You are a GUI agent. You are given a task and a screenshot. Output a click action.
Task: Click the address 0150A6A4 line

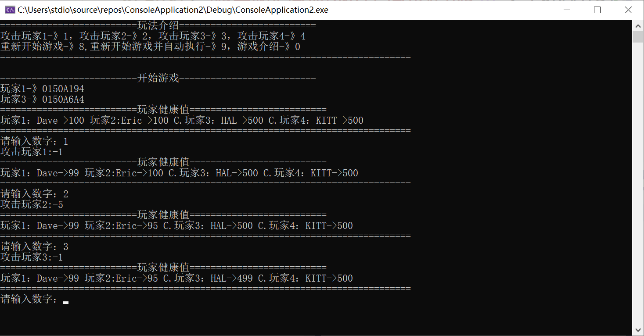(x=43, y=99)
